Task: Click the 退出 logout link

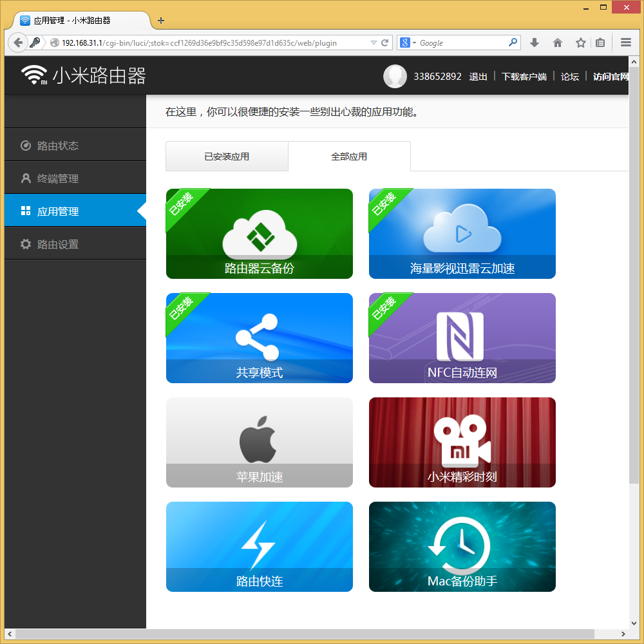Action: tap(478, 77)
